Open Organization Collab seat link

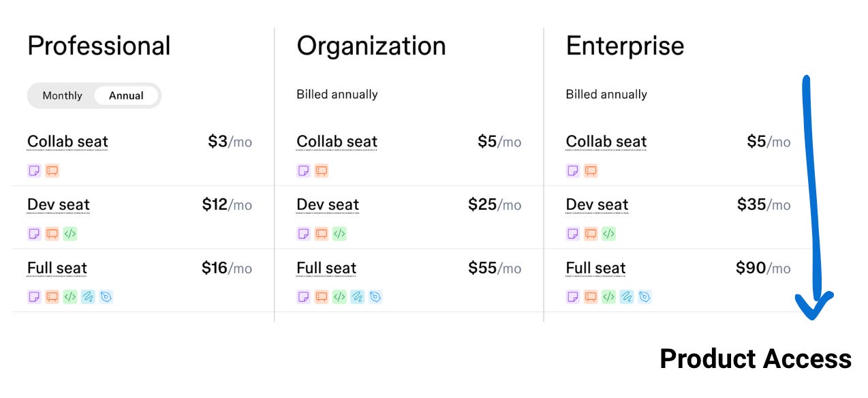[337, 142]
